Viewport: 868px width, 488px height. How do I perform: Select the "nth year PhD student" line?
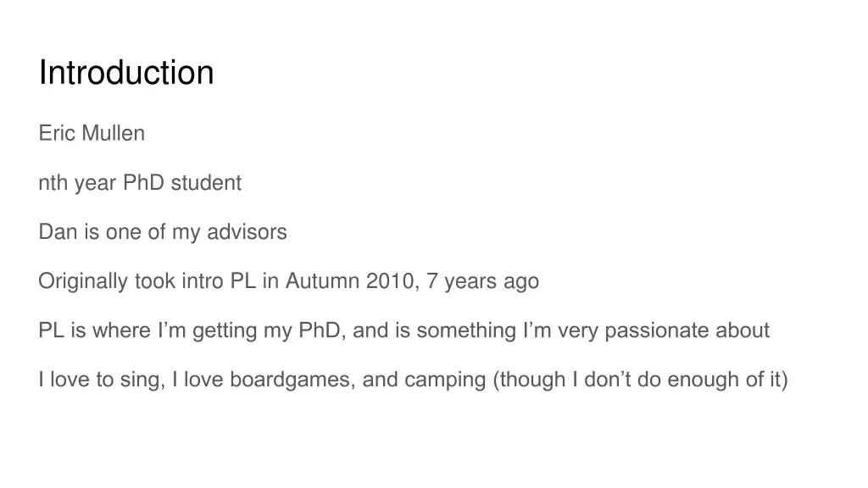click(x=140, y=183)
